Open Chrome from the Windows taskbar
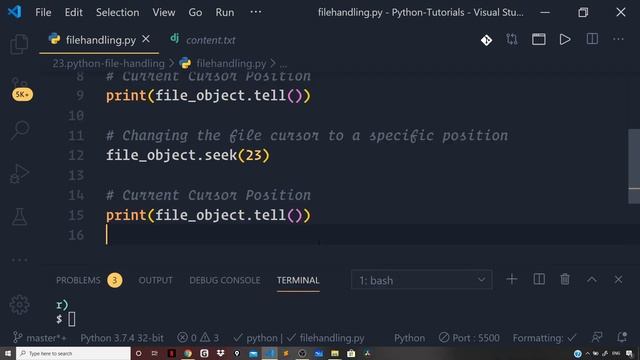 (x=188, y=353)
